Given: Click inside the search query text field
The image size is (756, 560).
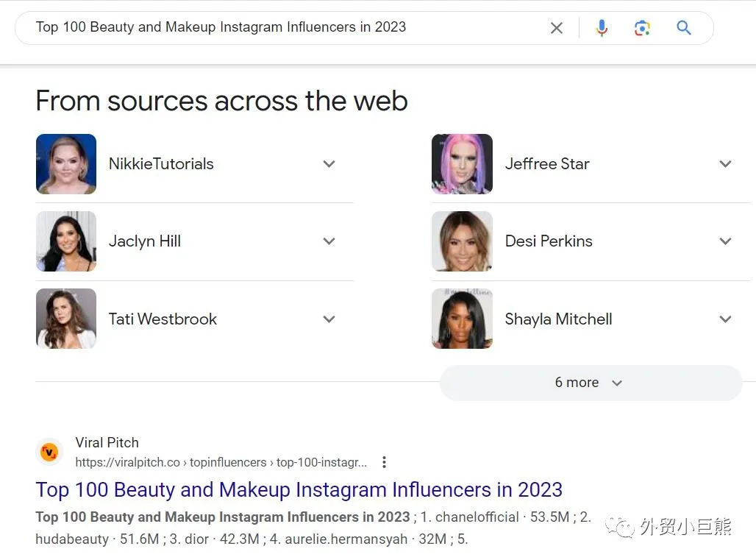Looking at the screenshot, I should pos(279,27).
